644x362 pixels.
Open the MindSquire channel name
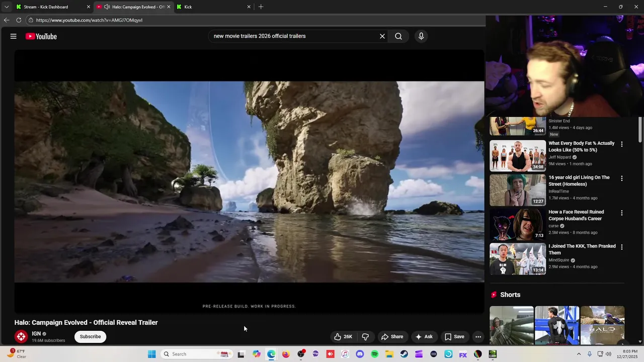pos(558,260)
